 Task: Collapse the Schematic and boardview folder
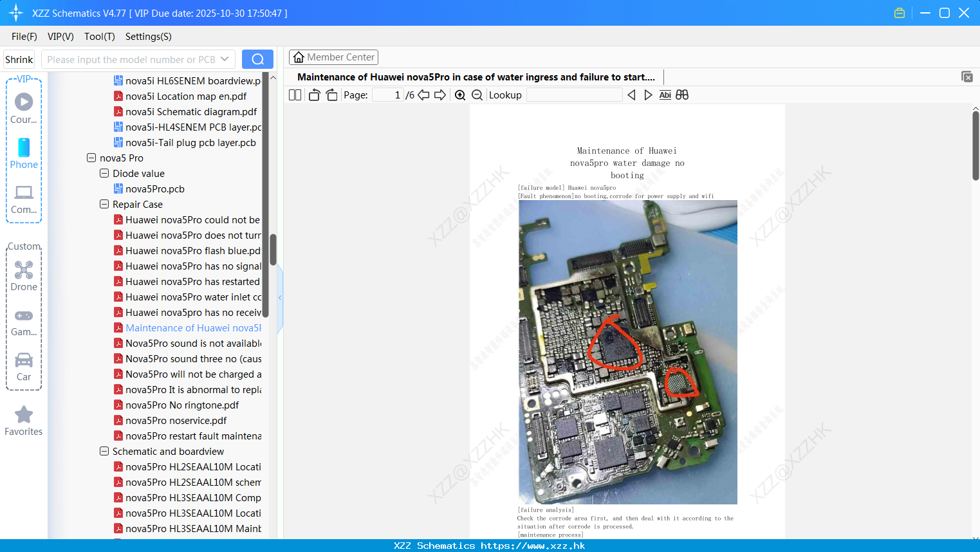[104, 451]
